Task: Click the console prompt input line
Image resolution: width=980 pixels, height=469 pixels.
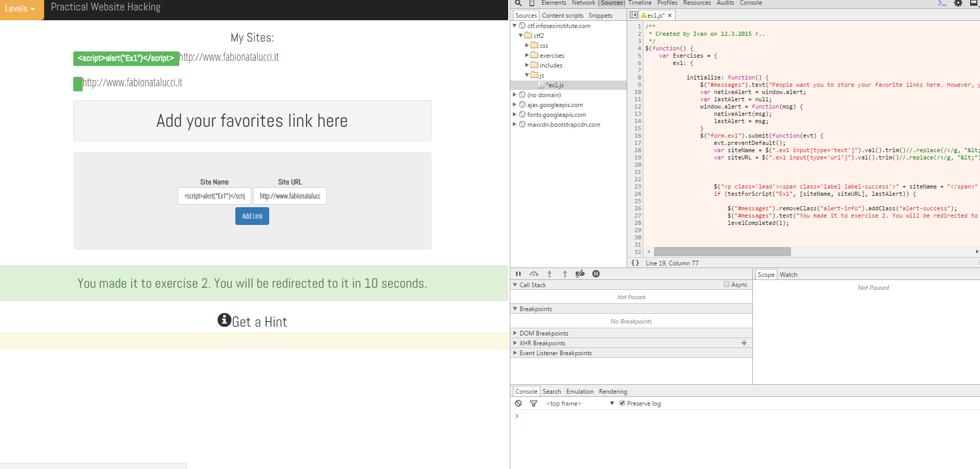Action: tap(746, 416)
